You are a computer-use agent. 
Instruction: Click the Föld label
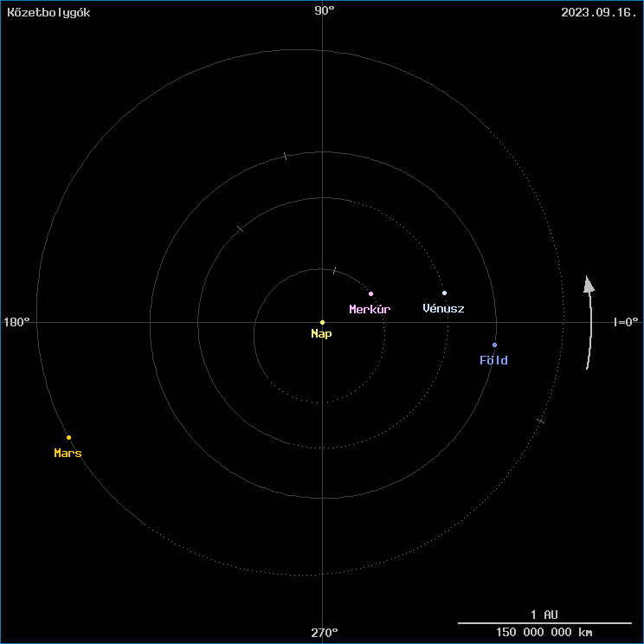click(x=493, y=360)
